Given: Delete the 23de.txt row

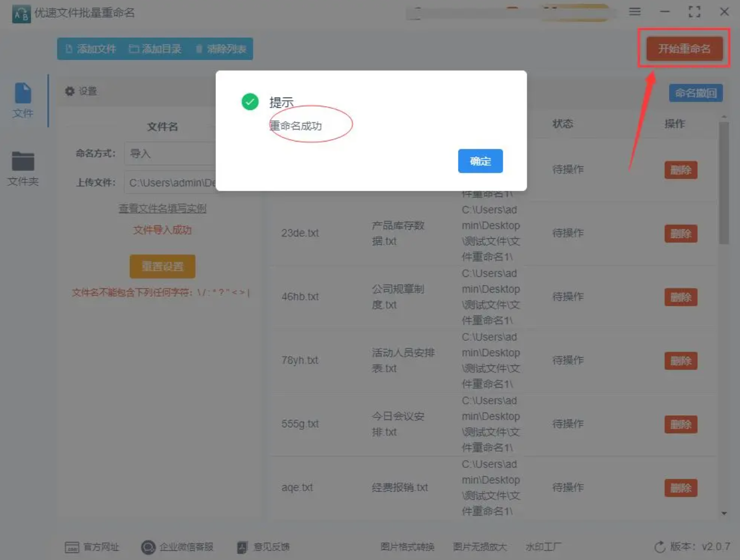Looking at the screenshot, I should click(x=681, y=234).
